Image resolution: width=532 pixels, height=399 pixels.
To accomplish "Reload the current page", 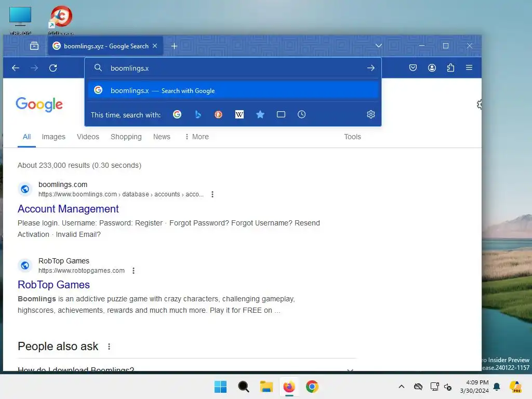I will 53,68.
